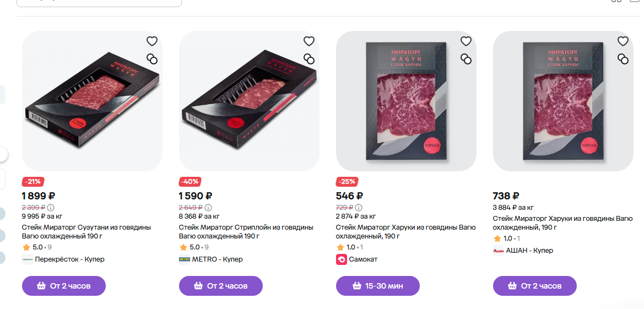Click compare icon on Стриплойн steak card
The image size is (644, 309).
pyautogui.click(x=309, y=59)
